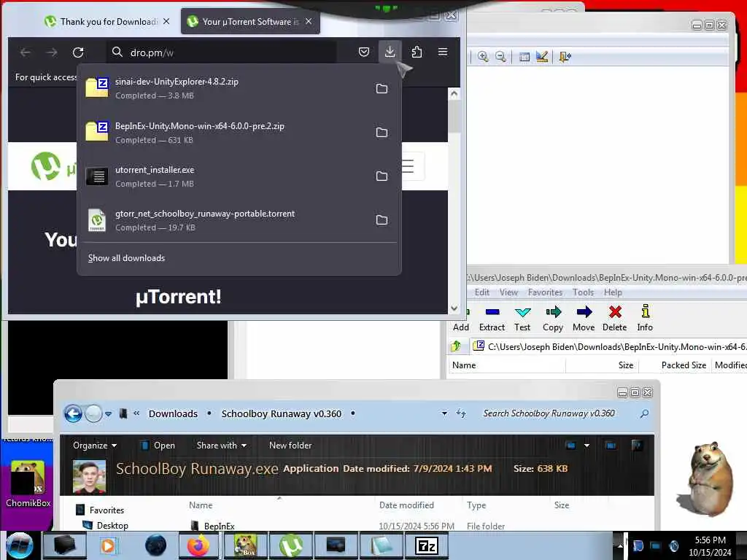Click Explorer search magnifier icon

tap(644, 413)
